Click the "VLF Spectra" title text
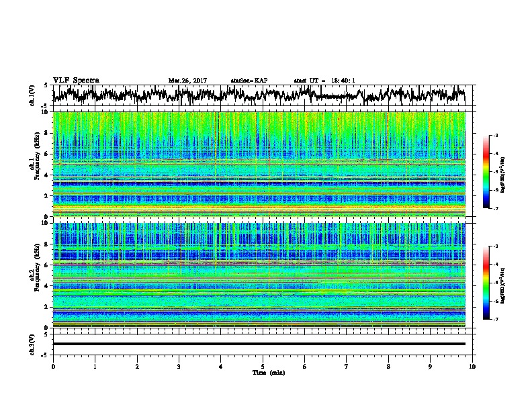The width and height of the screenshot is (532, 411). tap(76, 81)
